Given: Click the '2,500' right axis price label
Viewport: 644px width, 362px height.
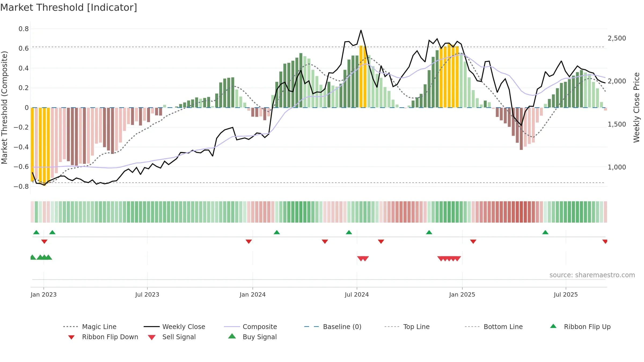Looking at the screenshot, I should click(x=617, y=38).
